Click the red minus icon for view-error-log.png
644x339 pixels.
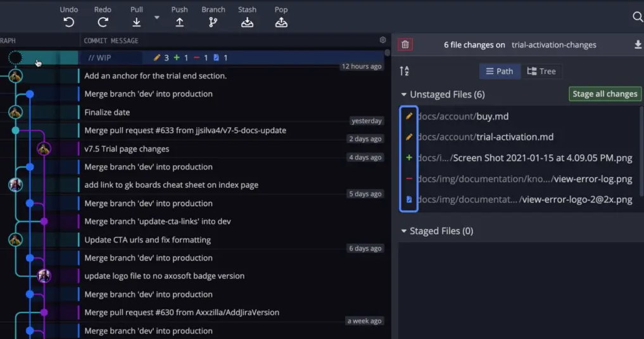[x=408, y=178]
